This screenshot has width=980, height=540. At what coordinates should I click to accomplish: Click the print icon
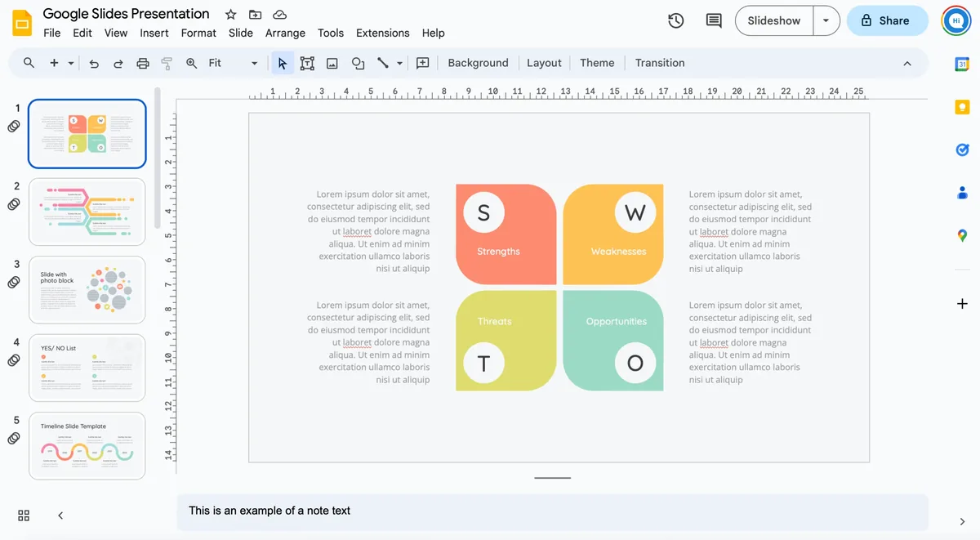pos(143,63)
